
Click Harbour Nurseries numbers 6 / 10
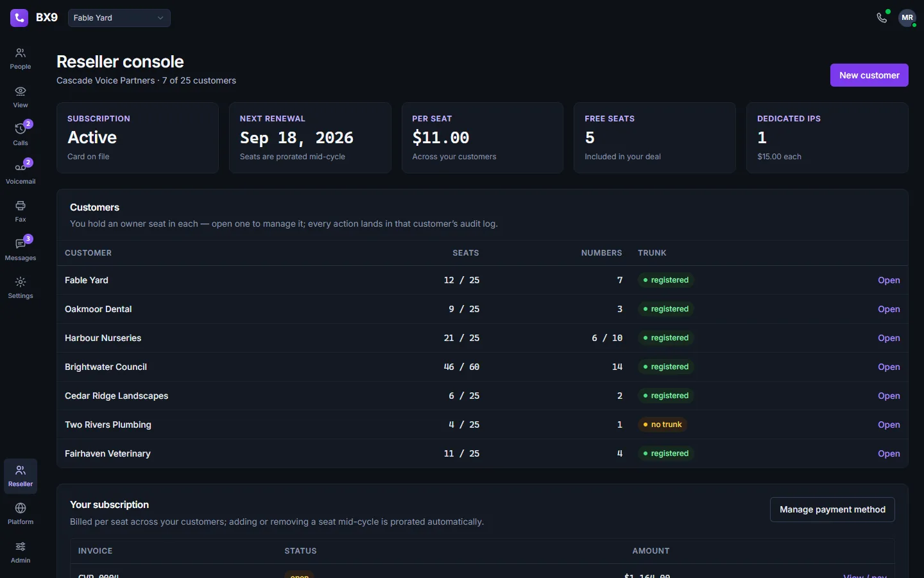click(607, 338)
